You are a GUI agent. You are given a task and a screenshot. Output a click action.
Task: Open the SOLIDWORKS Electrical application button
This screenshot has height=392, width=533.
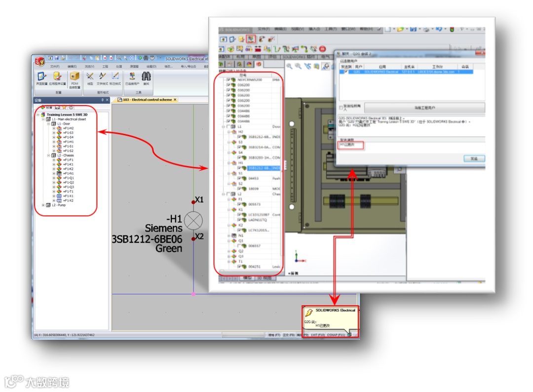tap(40, 62)
